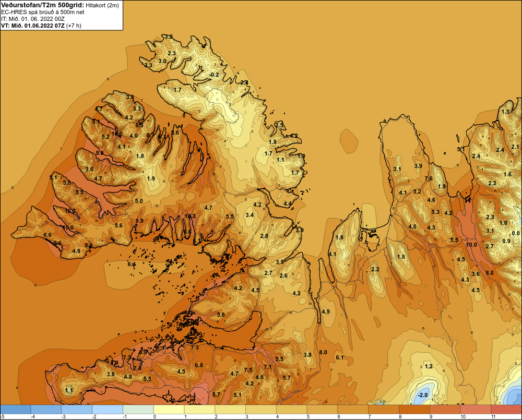Viewport: 522px width, 420px height.
Task: Click the '0' label on the legend scale
Action: [x=155, y=417]
